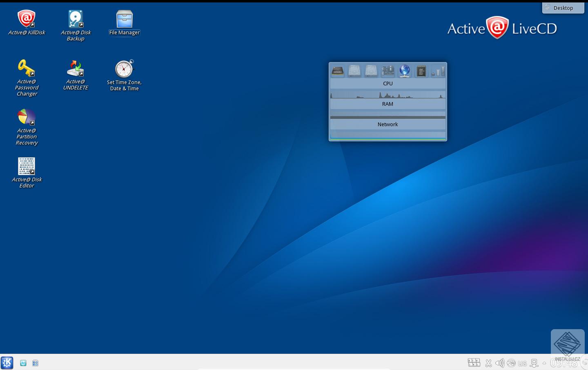Image resolution: width=588 pixels, height=370 pixels.
Task: Click the network globe icon in the monitor widget
Action: (404, 71)
